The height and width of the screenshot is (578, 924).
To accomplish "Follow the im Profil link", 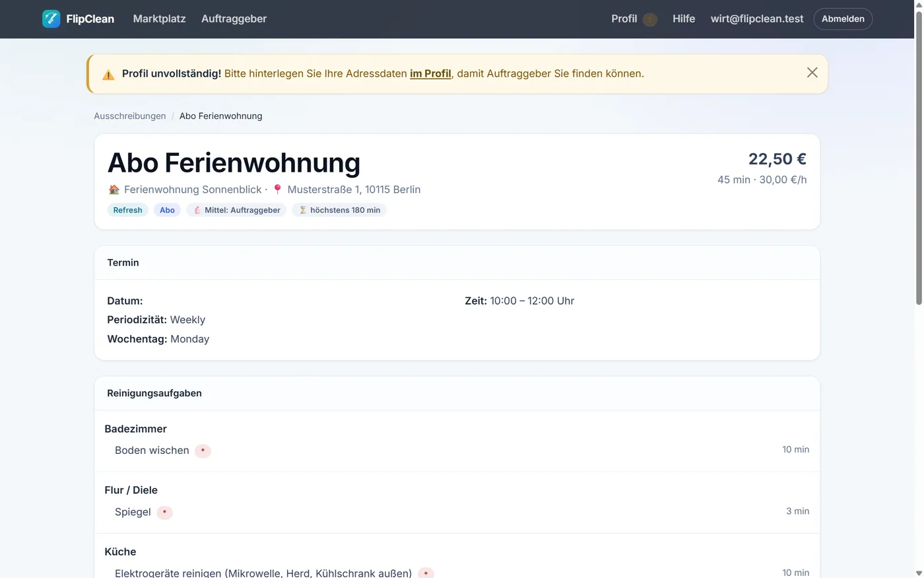I will (x=430, y=73).
